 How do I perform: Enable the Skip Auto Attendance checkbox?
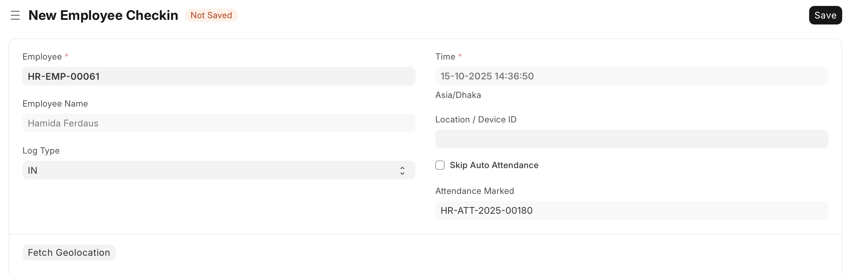[x=440, y=165]
